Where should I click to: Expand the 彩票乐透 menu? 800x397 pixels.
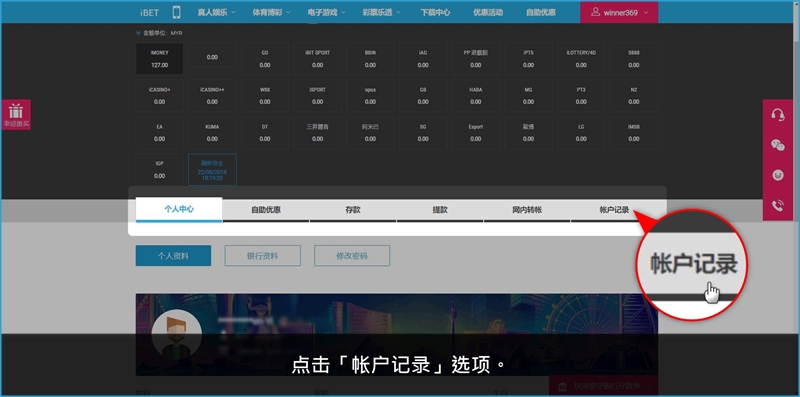pyautogui.click(x=382, y=13)
